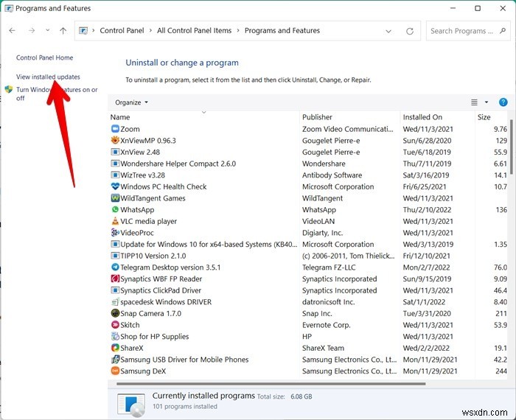Viewport: 516px width, 420px height.
Task: Open the Name column filter dropdown
Action: click(x=203, y=113)
